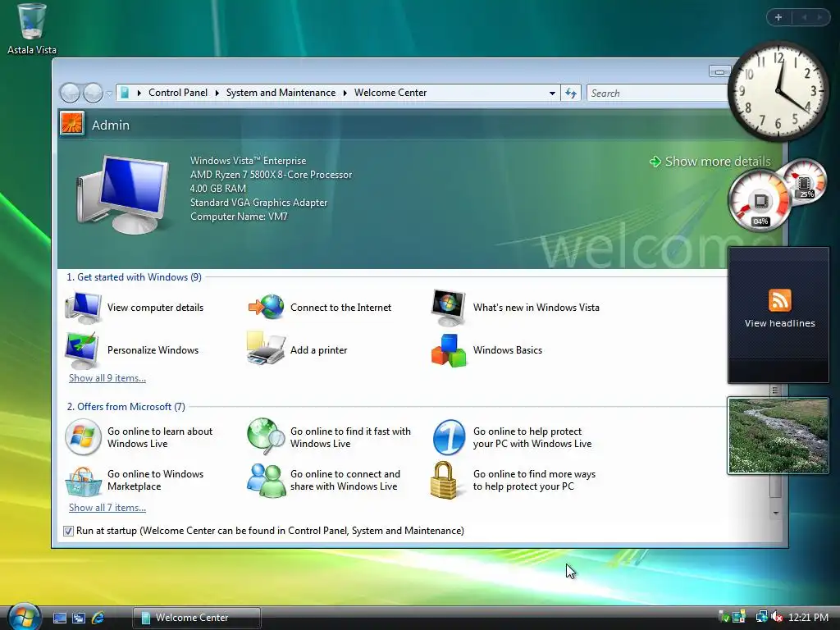Open the Windows Marketplace basket icon
This screenshot has width=840, height=630.
[83, 481]
